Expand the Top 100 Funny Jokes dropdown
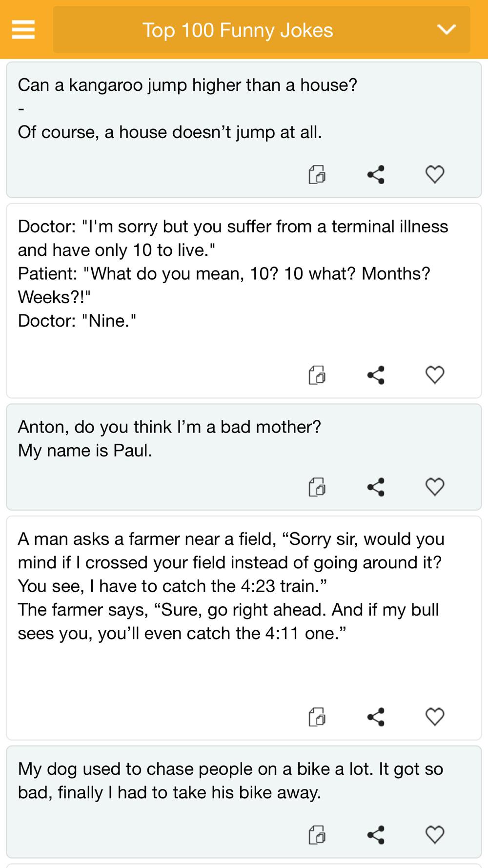The image size is (488, 868). pyautogui.click(x=446, y=30)
